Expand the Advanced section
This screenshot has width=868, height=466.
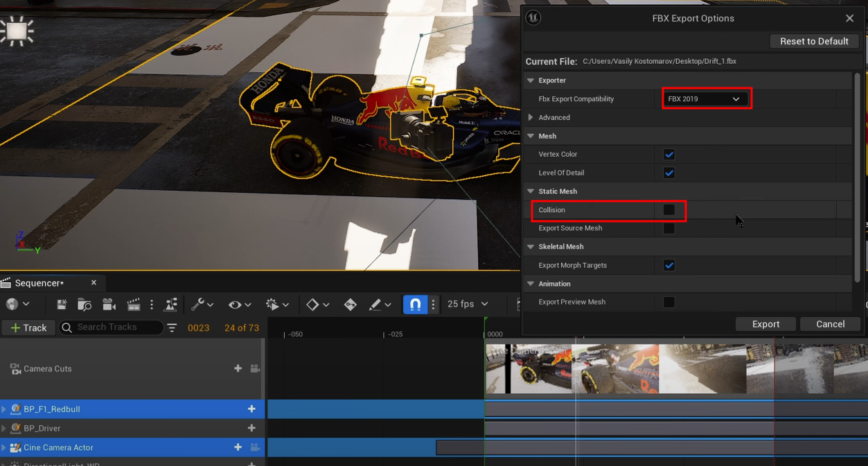[x=531, y=117]
